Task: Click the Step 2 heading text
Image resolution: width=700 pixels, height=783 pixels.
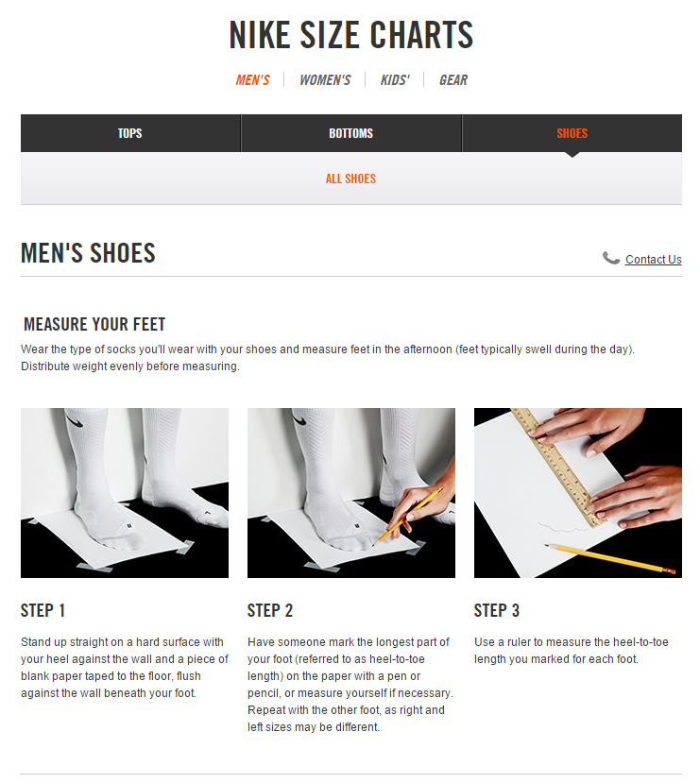Action: (x=270, y=610)
